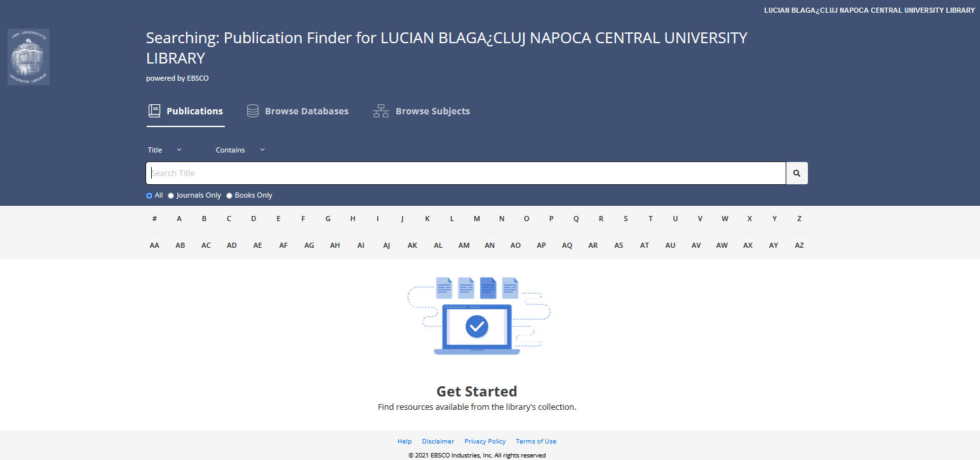980x460 pixels.
Task: Open the AB two-letter index
Action: [x=180, y=245]
